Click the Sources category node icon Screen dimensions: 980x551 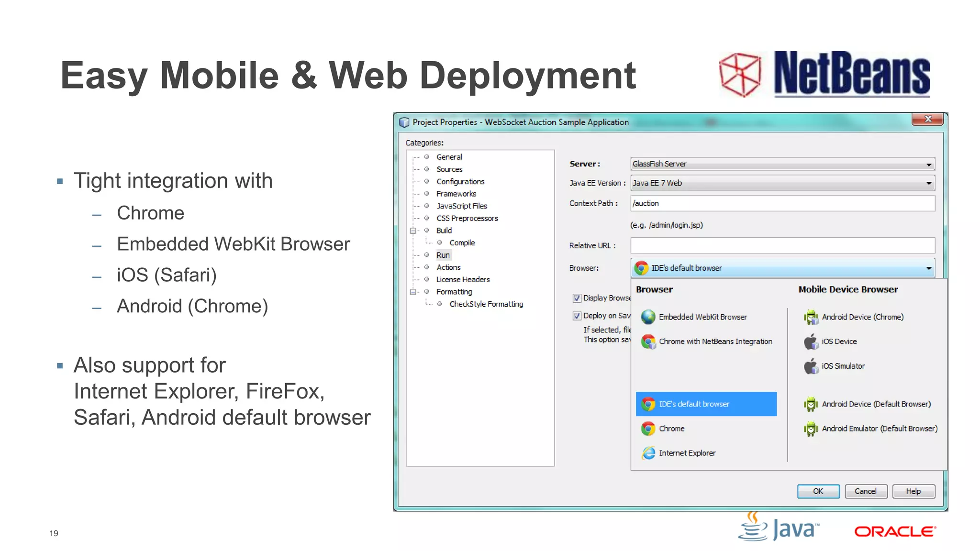(426, 169)
